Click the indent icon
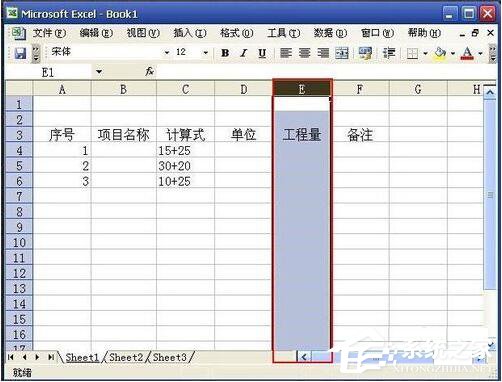This screenshot has width=502, height=382. point(389,53)
